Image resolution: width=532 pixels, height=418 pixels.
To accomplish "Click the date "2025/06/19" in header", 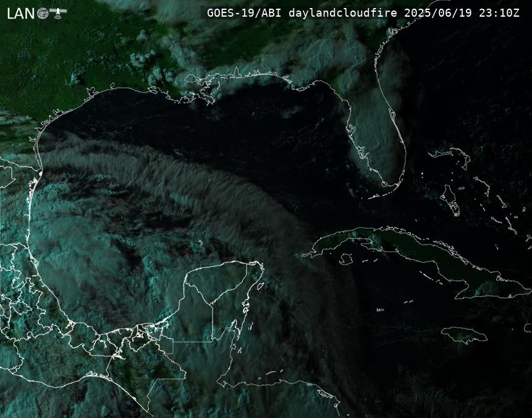I will point(438,13).
